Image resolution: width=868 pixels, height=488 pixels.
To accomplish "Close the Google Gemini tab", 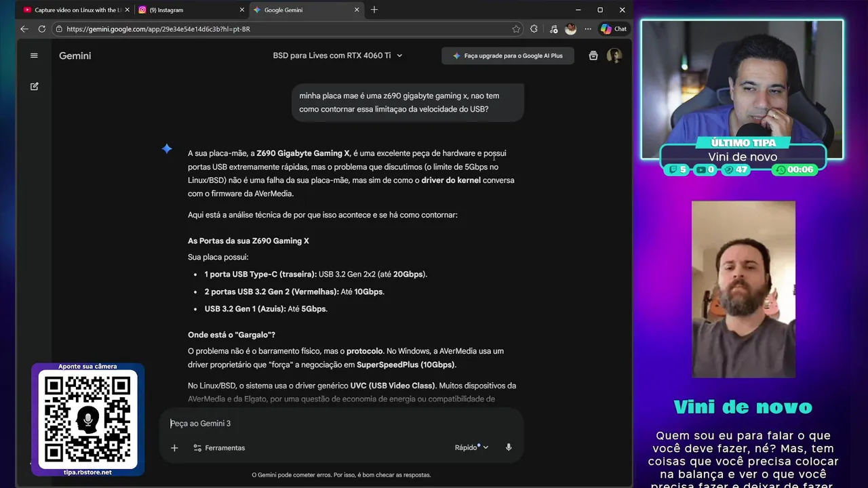I will point(357,10).
